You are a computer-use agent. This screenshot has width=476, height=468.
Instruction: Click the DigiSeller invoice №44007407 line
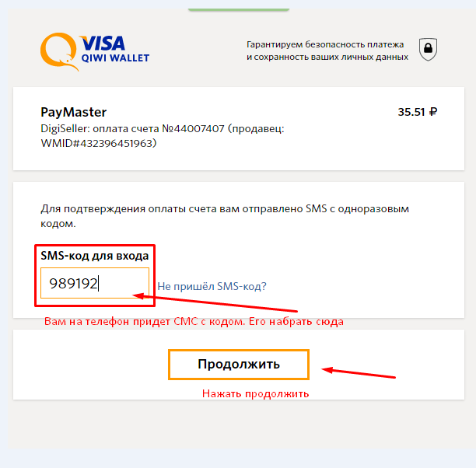coord(163,129)
